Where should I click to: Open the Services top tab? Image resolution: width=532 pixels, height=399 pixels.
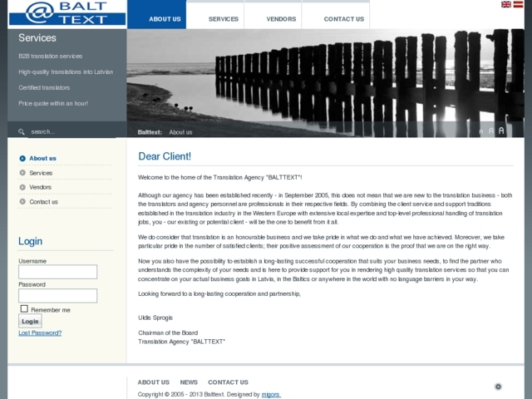(215, 16)
